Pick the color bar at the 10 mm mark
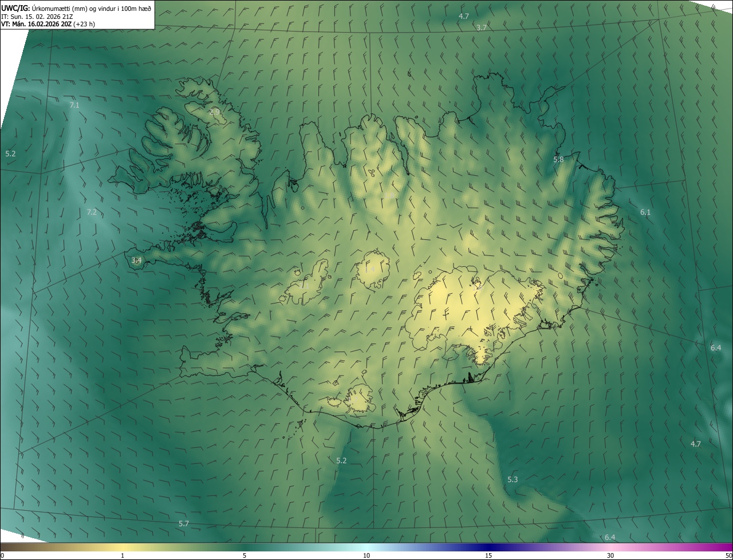This screenshot has width=733, height=560. click(366, 547)
